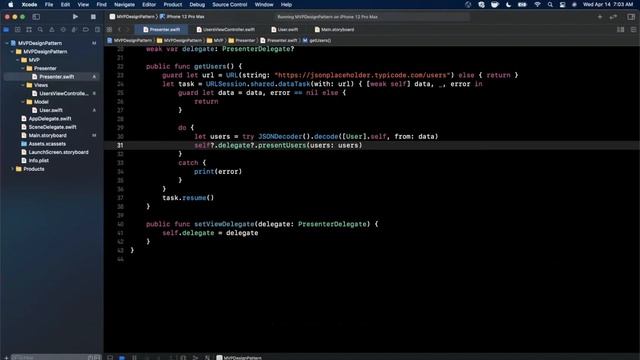The width and height of the screenshot is (640, 360).
Task: Open the Product menu
Action: pos(173,4)
